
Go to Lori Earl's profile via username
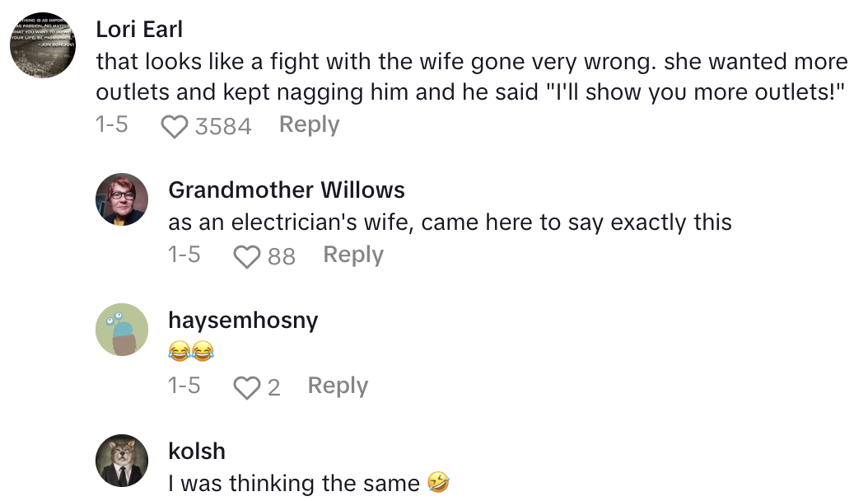coord(139,29)
